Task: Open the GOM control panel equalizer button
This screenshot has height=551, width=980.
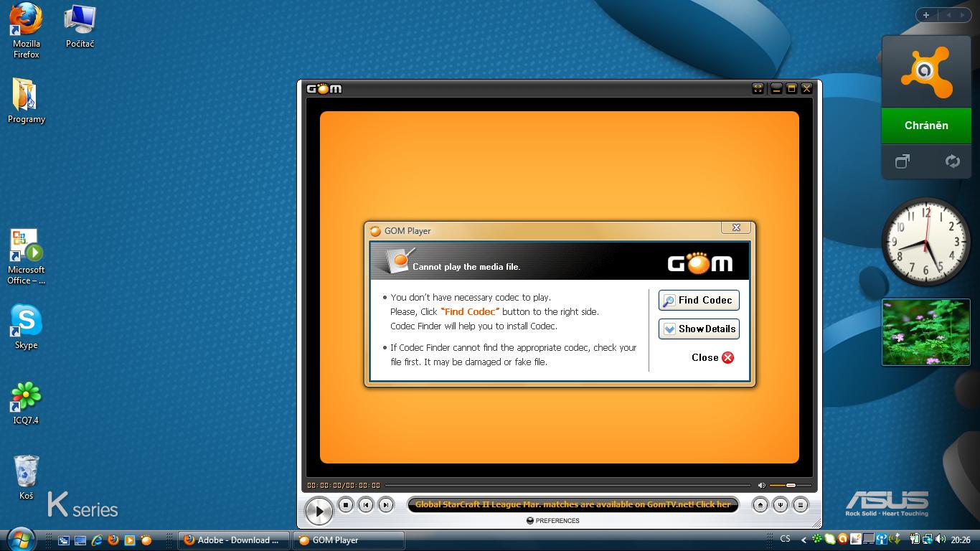Action: tap(781, 505)
